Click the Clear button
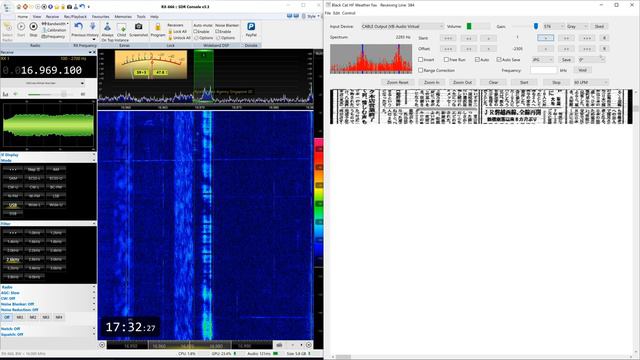The image size is (640, 360). 493,82
